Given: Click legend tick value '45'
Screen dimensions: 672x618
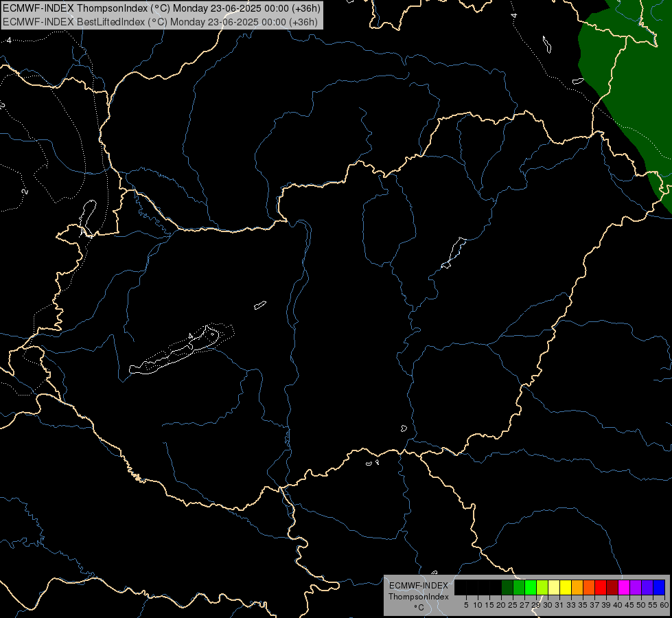Looking at the screenshot, I should [x=629, y=605].
